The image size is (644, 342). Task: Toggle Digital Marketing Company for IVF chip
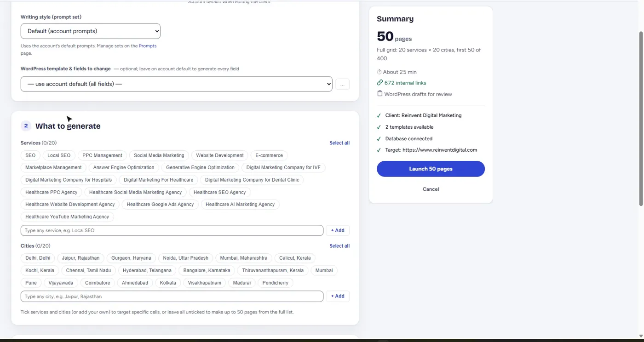(283, 168)
